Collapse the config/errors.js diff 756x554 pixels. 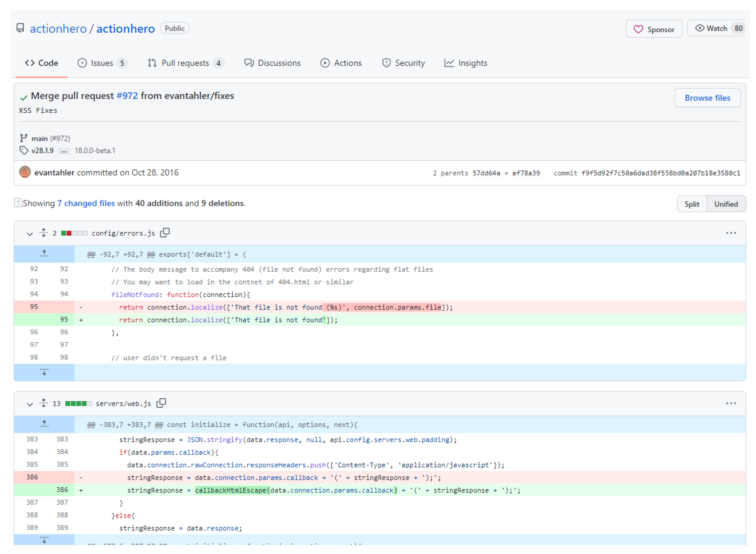tap(30, 234)
